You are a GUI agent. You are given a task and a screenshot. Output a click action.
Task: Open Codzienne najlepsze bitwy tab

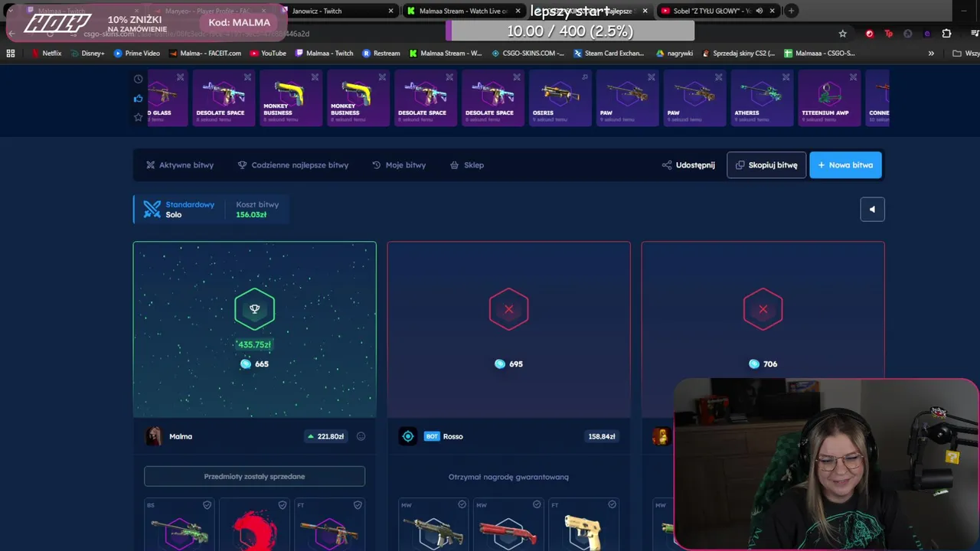[x=292, y=165]
